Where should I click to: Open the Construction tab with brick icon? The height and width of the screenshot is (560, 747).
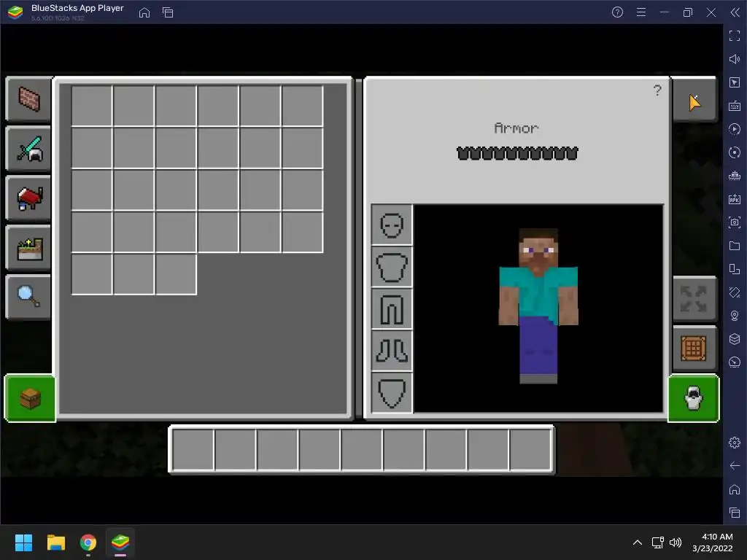click(28, 99)
